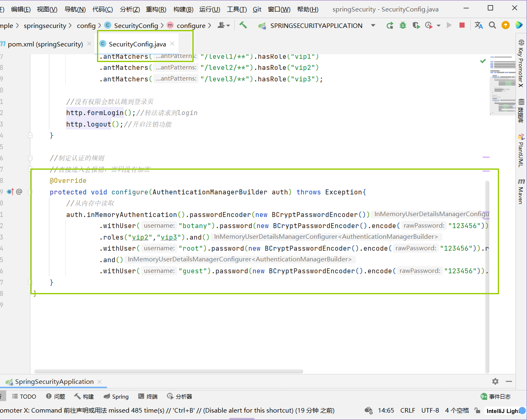Viewport: 527px width, 420px height.
Task: Click the Build project hammer icon
Action: click(243, 25)
